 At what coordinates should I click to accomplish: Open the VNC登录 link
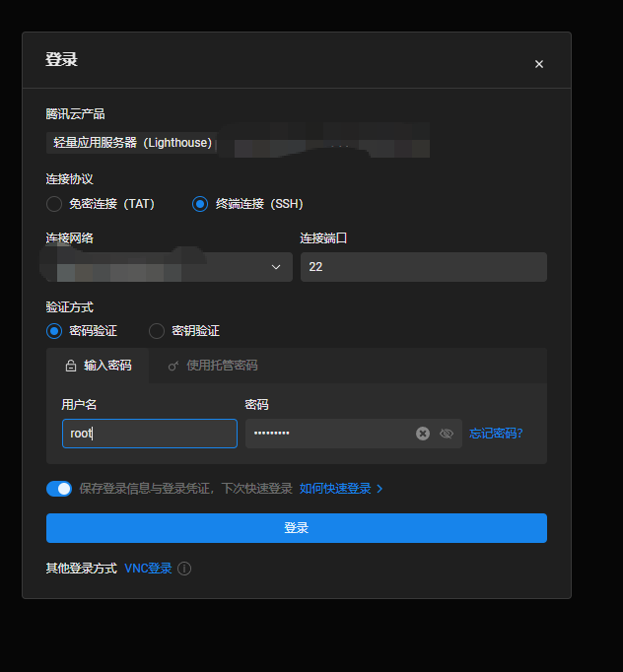[x=148, y=569]
